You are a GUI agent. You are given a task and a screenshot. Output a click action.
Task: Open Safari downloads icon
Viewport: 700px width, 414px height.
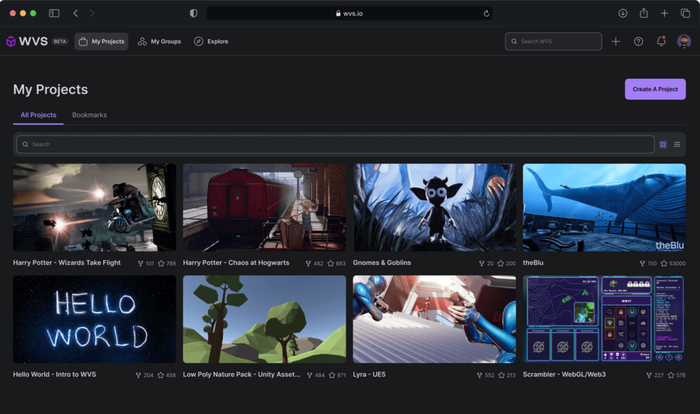tap(623, 13)
